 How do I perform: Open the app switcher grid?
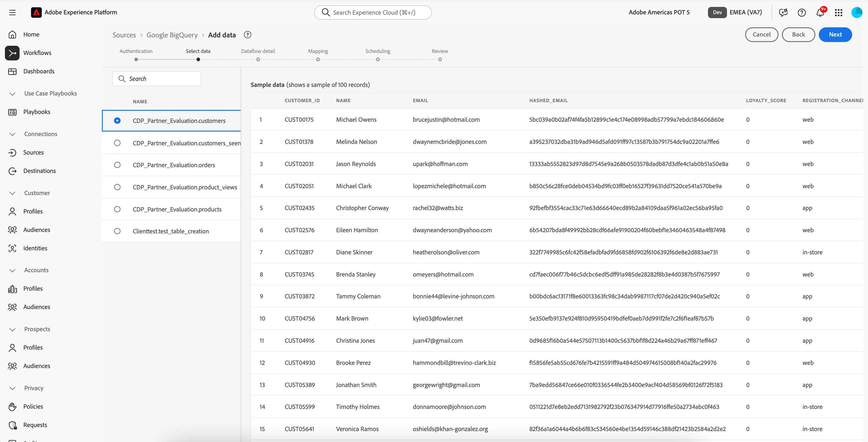[838, 12]
